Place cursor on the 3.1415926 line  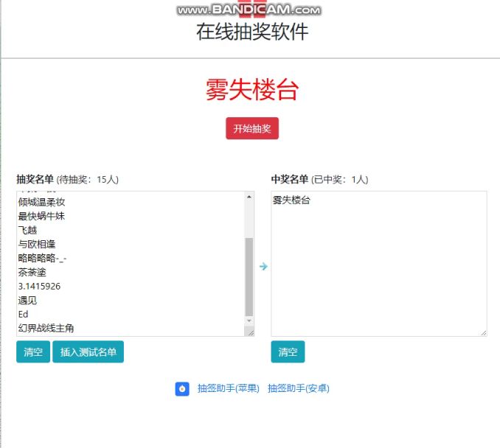tap(40, 286)
